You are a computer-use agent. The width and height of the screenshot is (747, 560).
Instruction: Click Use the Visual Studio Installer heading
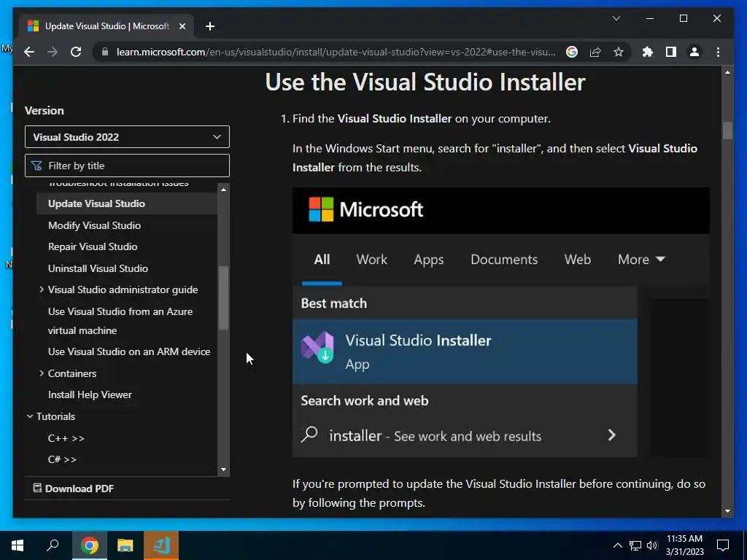[425, 82]
